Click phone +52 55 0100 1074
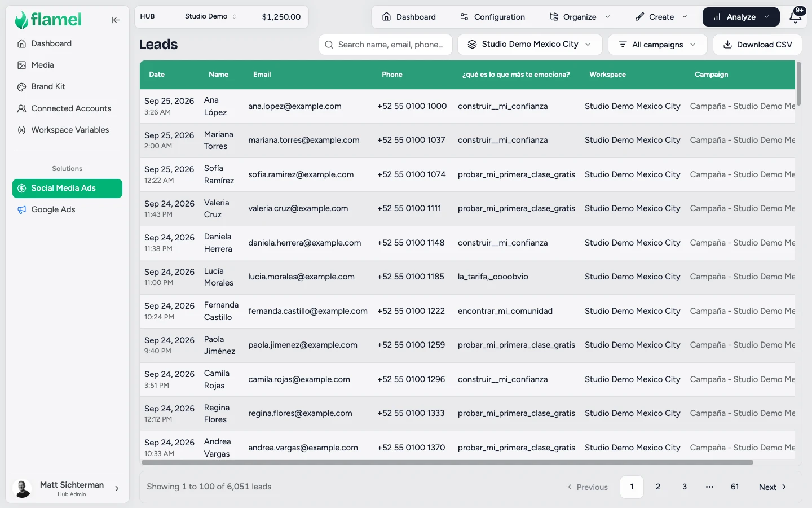This screenshot has height=508, width=812. [x=412, y=174]
